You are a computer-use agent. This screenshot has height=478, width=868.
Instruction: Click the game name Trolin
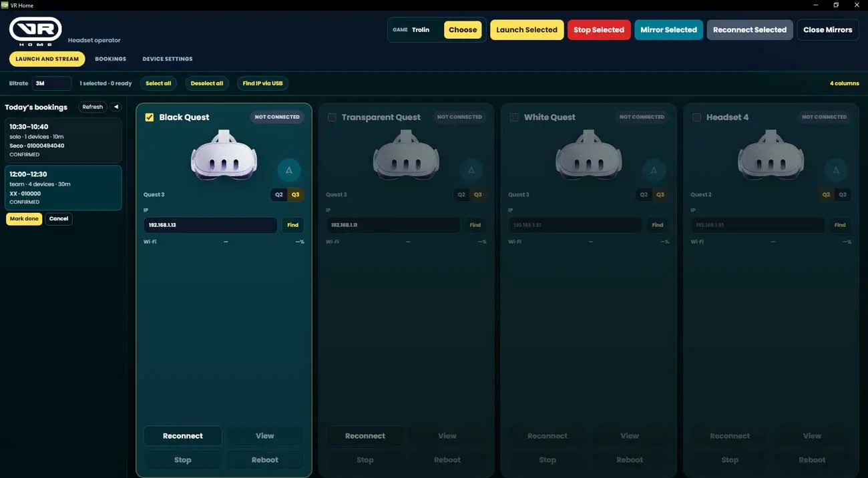click(x=421, y=29)
